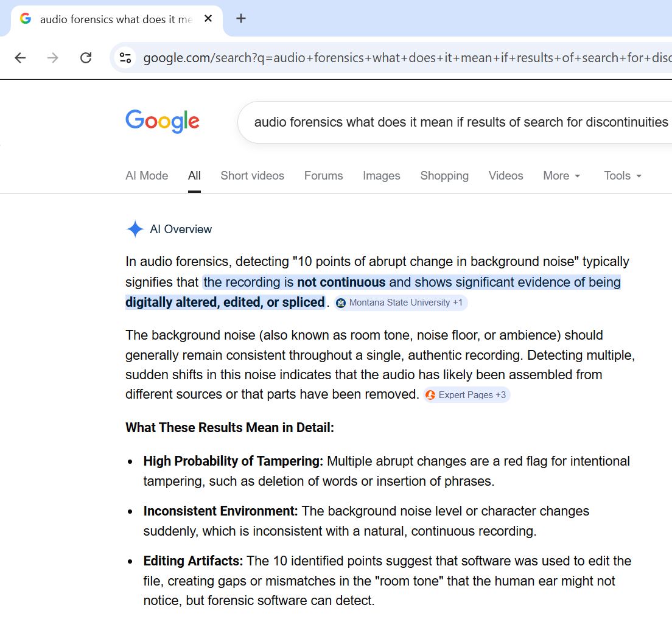This screenshot has width=672, height=619.
Task: Open the Tools dropdown
Action: pyautogui.click(x=622, y=176)
